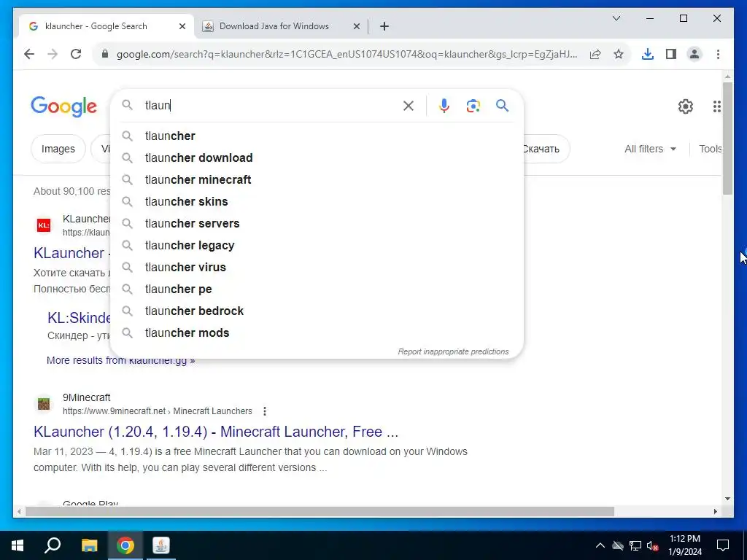This screenshot has width=747, height=560.
Task: Click the padlock site info icon
Action: 105,54
